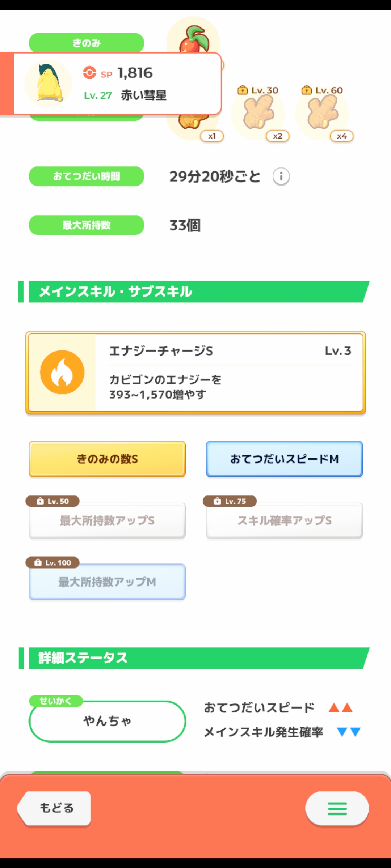
Task: Select the きのみの数S sub skill
Action: click(107, 459)
